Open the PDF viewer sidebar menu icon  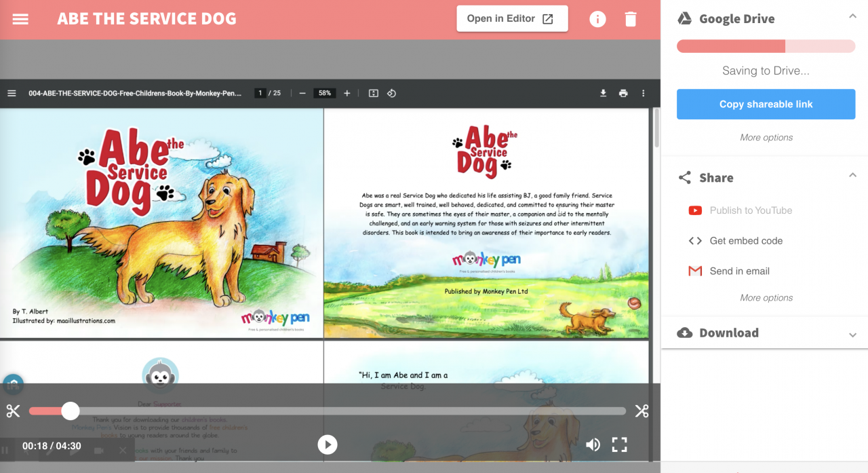(12, 93)
